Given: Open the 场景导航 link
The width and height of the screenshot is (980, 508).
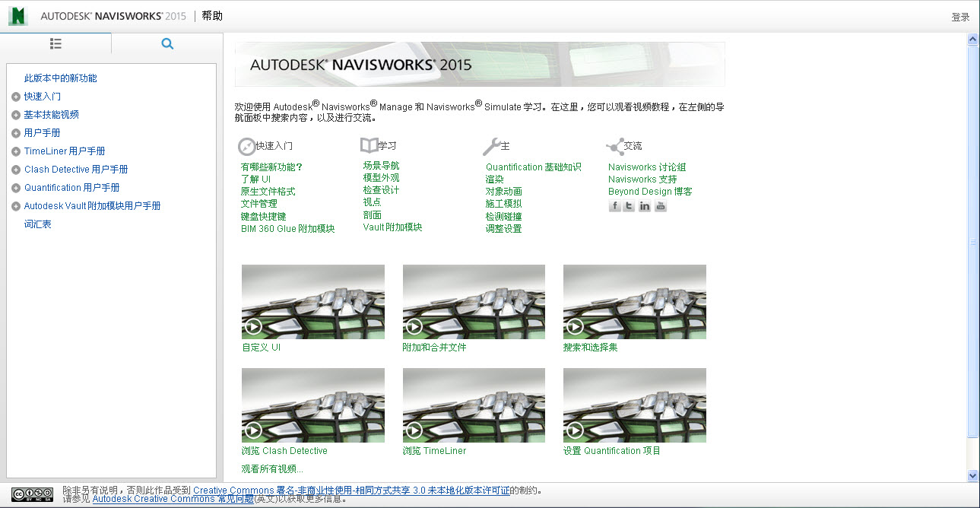Looking at the screenshot, I should coord(381,166).
